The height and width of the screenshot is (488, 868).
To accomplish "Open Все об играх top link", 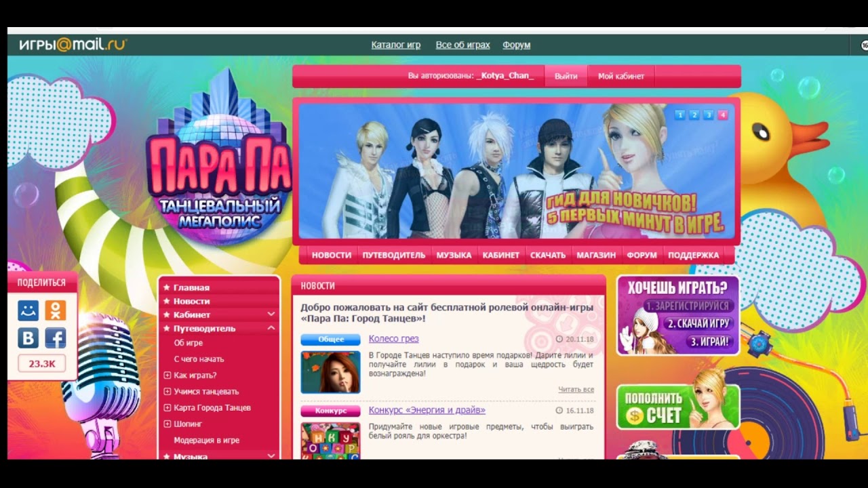I will pos(463,45).
